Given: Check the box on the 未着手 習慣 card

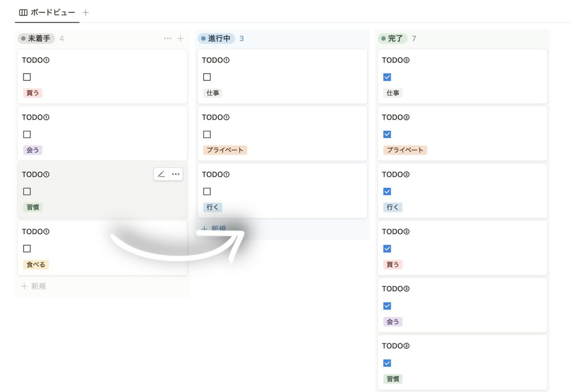Looking at the screenshot, I should point(27,192).
